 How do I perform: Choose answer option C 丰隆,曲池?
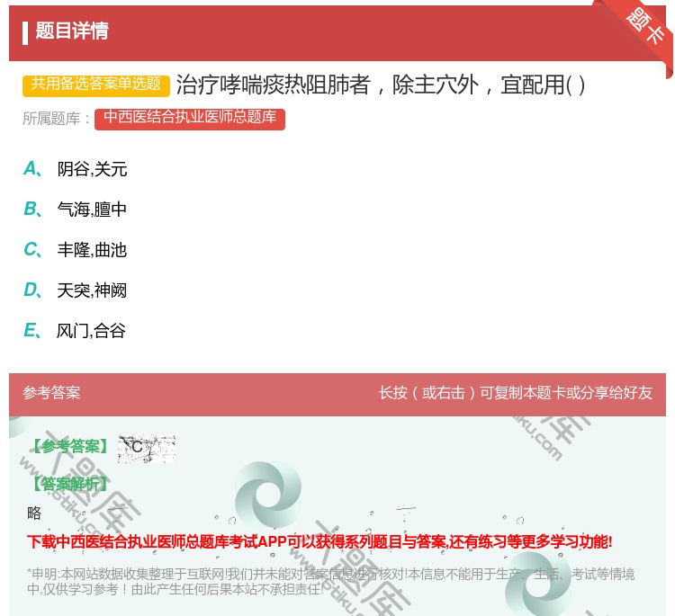tap(75, 249)
